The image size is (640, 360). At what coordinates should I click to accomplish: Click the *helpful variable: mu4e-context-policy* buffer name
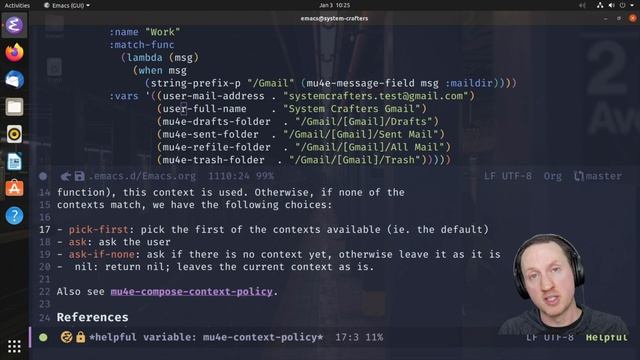click(x=206, y=337)
